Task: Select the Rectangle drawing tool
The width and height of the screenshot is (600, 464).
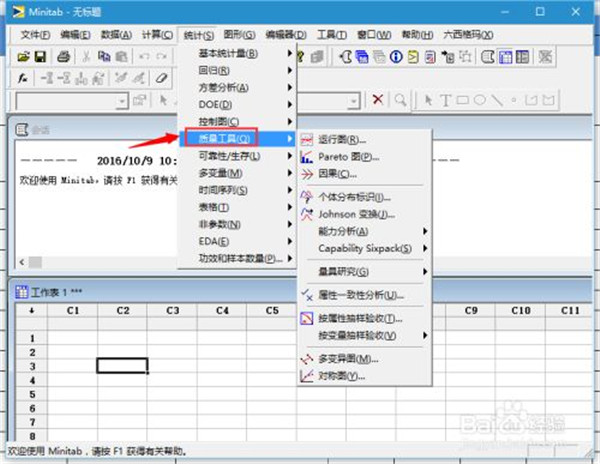Action: tap(463, 100)
